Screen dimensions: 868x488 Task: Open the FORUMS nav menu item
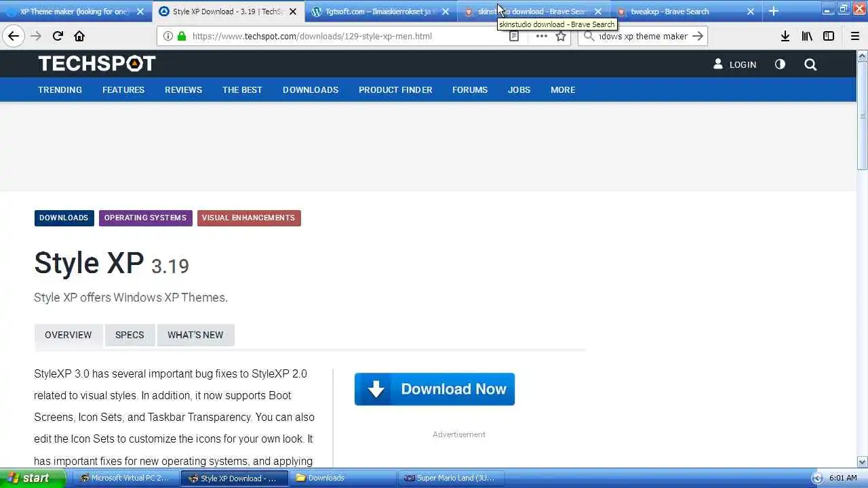click(x=470, y=89)
